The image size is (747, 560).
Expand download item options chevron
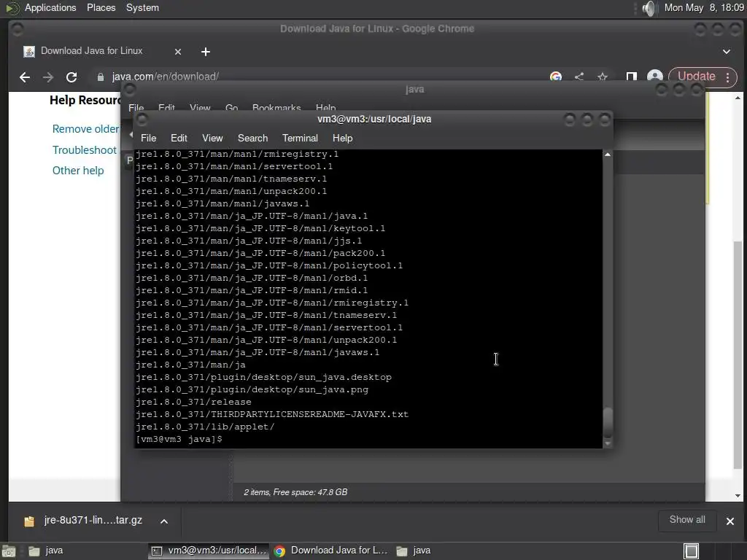[164, 521]
